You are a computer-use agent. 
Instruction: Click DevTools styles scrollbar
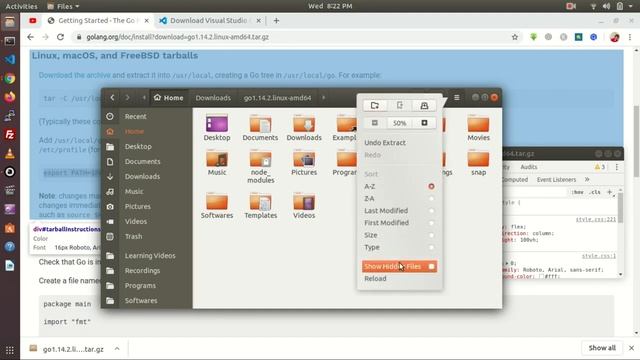tap(620, 208)
